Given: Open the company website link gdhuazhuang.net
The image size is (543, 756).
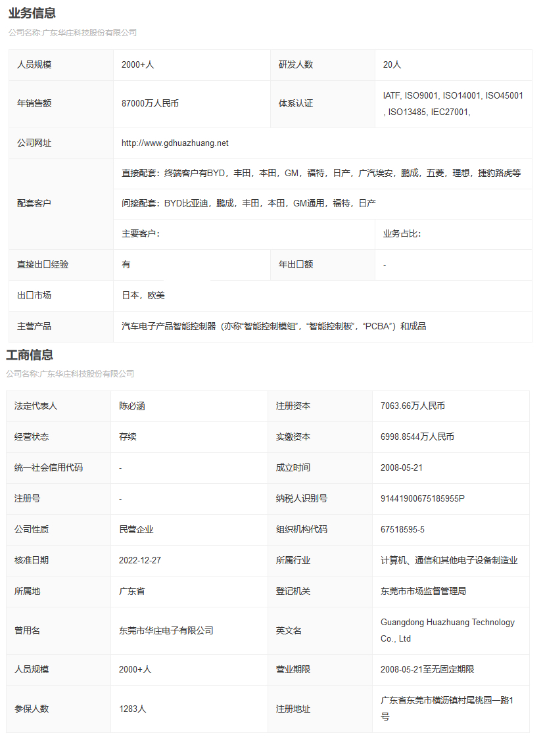Looking at the screenshot, I should click(x=175, y=143).
